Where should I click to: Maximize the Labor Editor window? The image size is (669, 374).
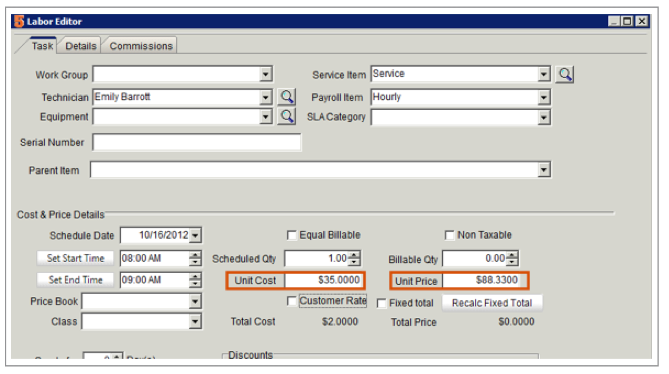628,21
